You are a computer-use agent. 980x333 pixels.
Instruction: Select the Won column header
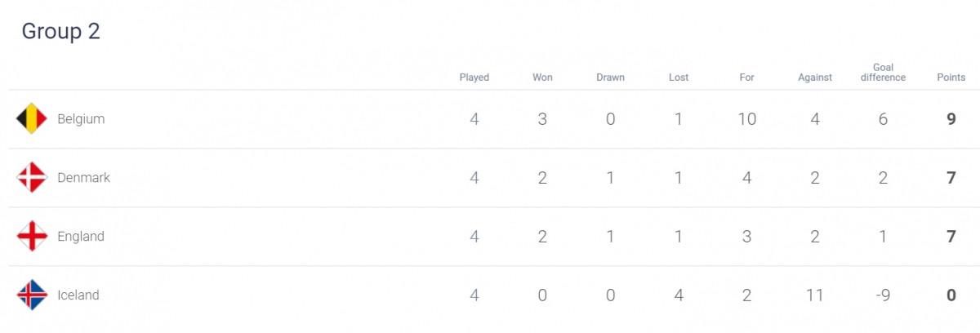pyautogui.click(x=542, y=78)
